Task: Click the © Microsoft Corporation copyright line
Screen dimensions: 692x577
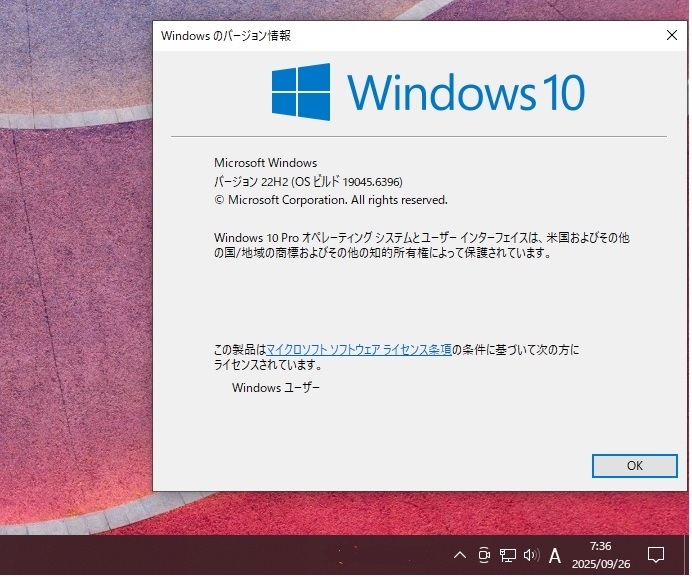Action: (332, 201)
